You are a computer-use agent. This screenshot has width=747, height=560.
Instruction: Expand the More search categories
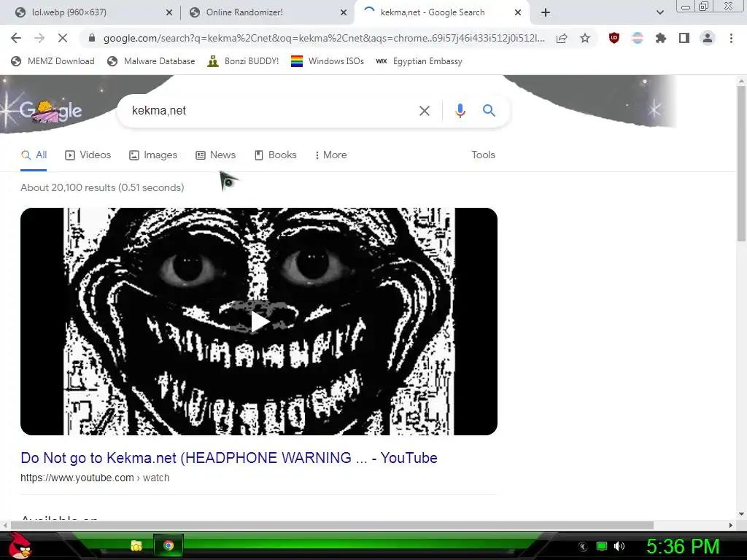coord(330,155)
